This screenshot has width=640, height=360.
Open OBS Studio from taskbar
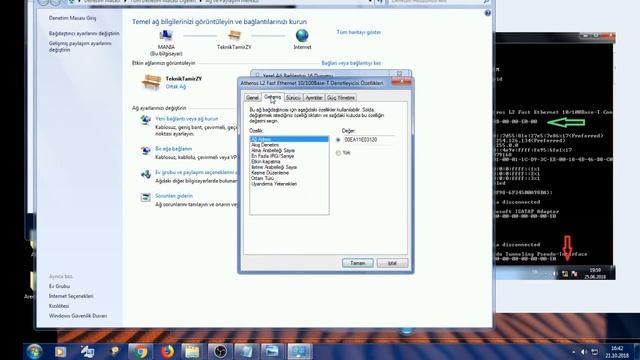click(220, 351)
